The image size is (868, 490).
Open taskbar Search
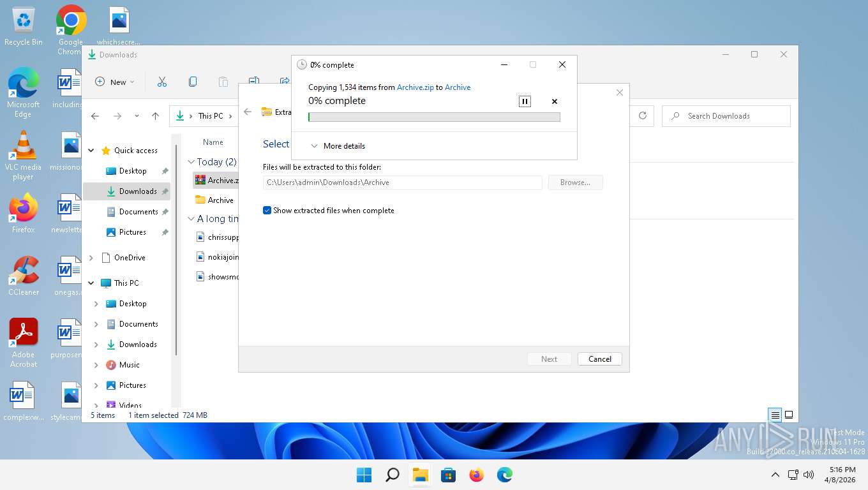tap(392, 475)
